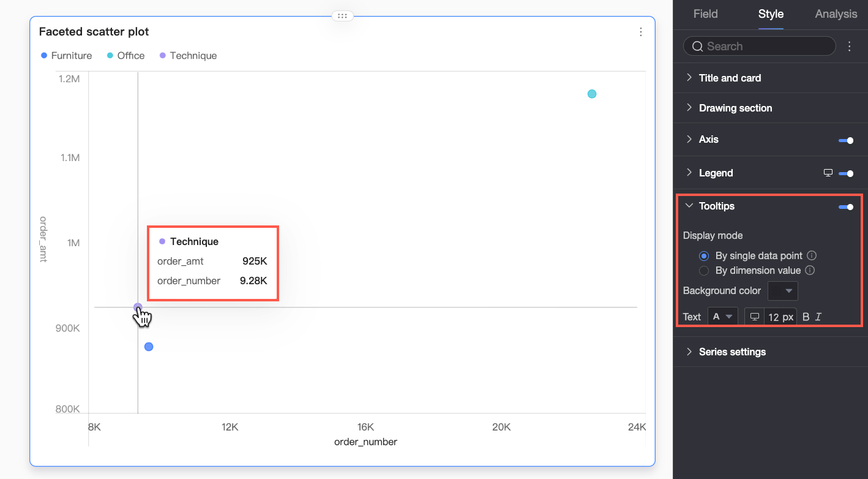Image resolution: width=868 pixels, height=479 pixels.
Task: Click the 900K y-axis label
Action: click(67, 328)
